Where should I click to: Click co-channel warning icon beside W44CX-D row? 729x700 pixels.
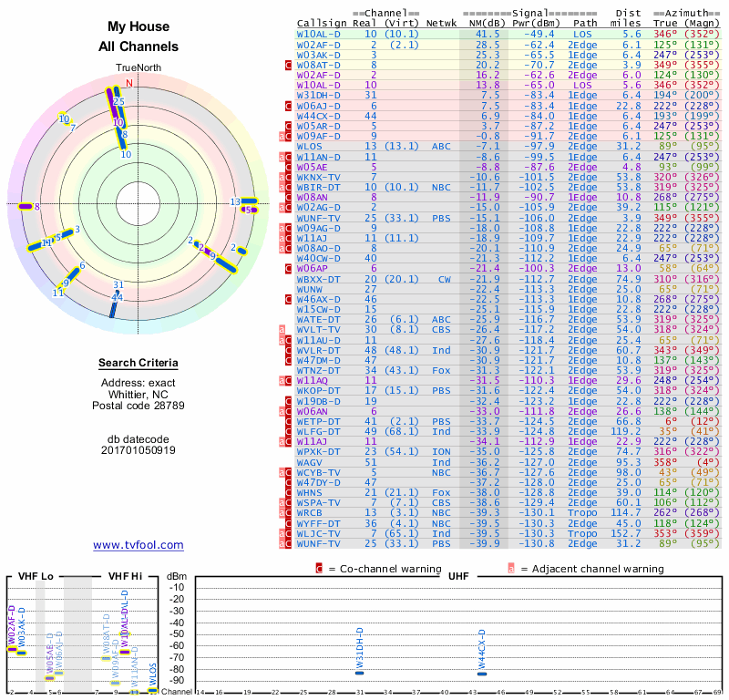tap(288, 117)
